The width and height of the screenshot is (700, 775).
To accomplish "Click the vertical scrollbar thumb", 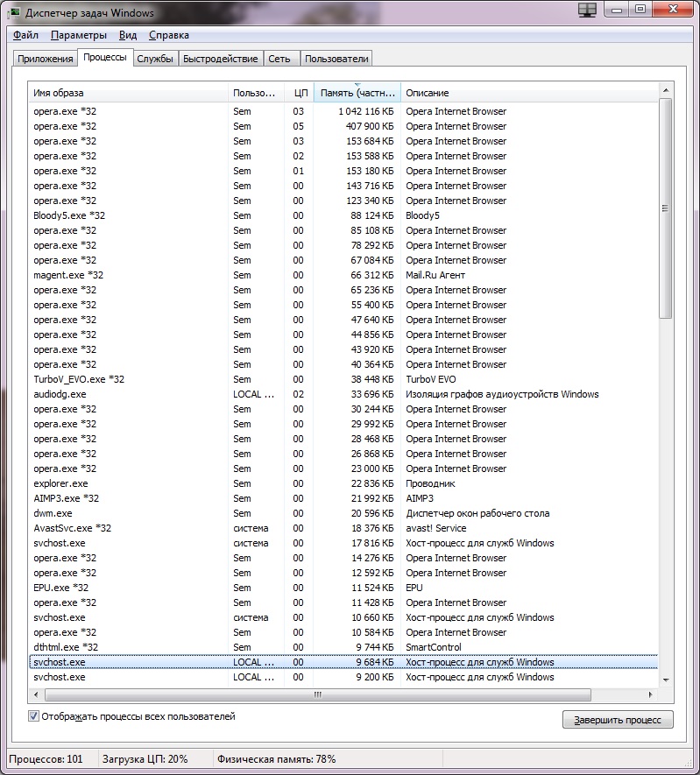I will [x=666, y=208].
